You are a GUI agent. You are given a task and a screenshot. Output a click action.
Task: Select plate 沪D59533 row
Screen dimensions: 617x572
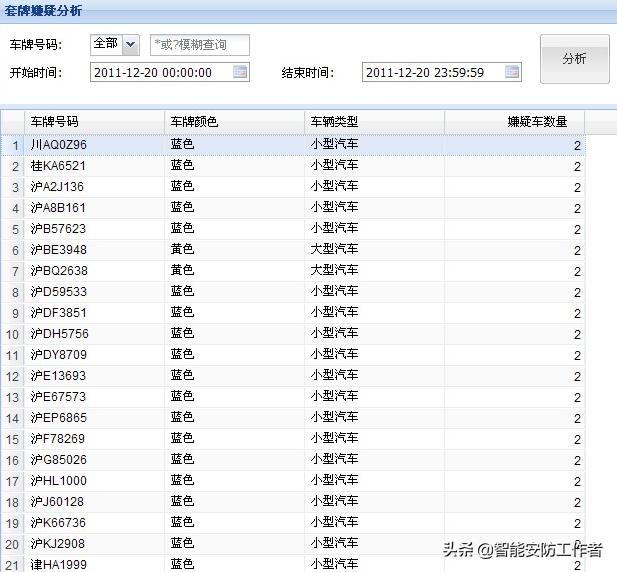pos(293,292)
